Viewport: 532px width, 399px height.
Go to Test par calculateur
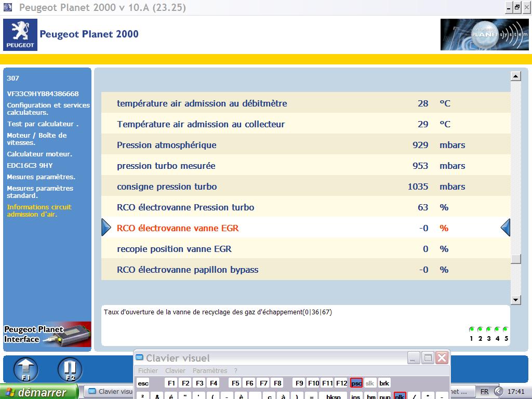click(43, 124)
